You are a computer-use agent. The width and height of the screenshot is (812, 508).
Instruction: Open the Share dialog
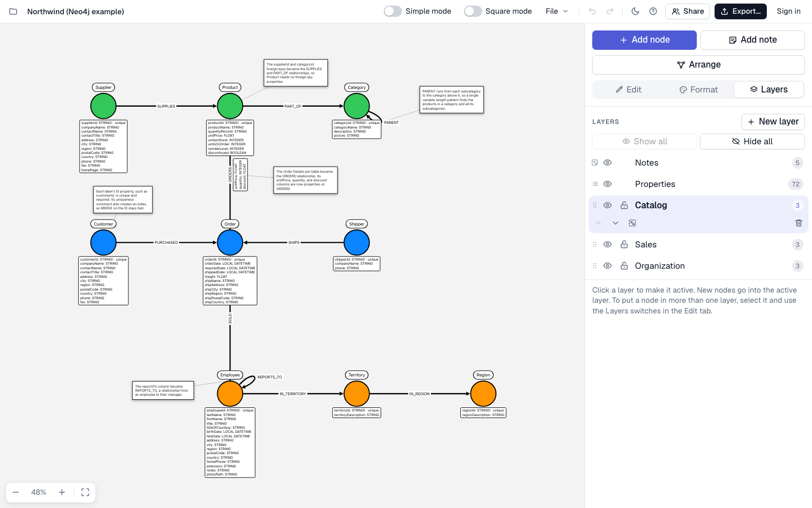point(688,11)
